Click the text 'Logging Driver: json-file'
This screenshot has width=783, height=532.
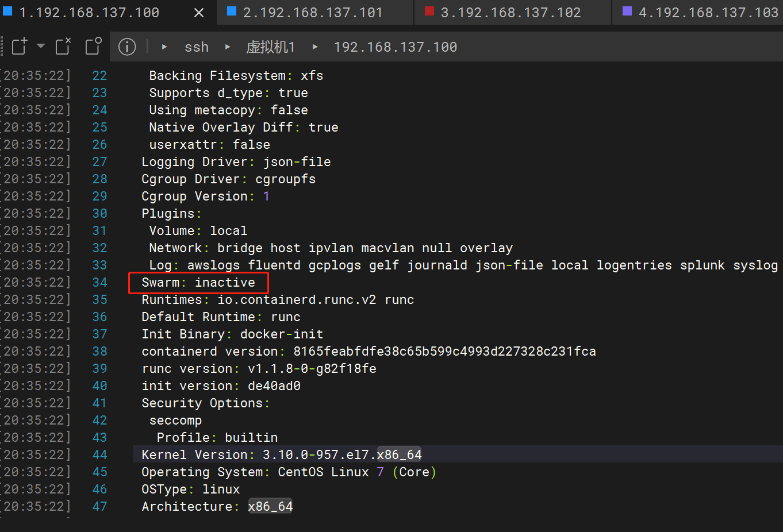pyautogui.click(x=236, y=161)
